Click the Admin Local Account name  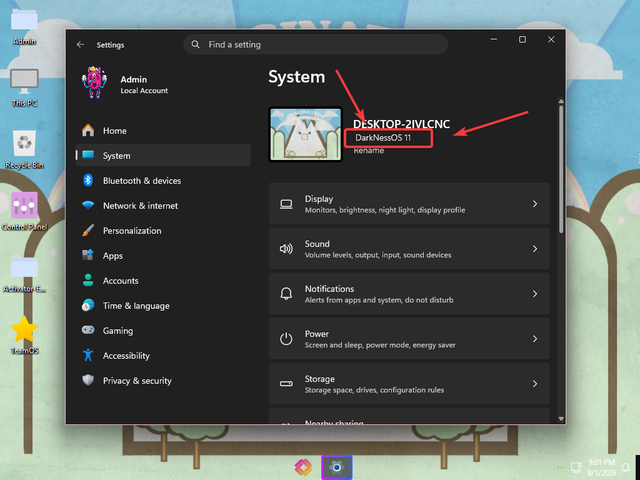[144, 84]
